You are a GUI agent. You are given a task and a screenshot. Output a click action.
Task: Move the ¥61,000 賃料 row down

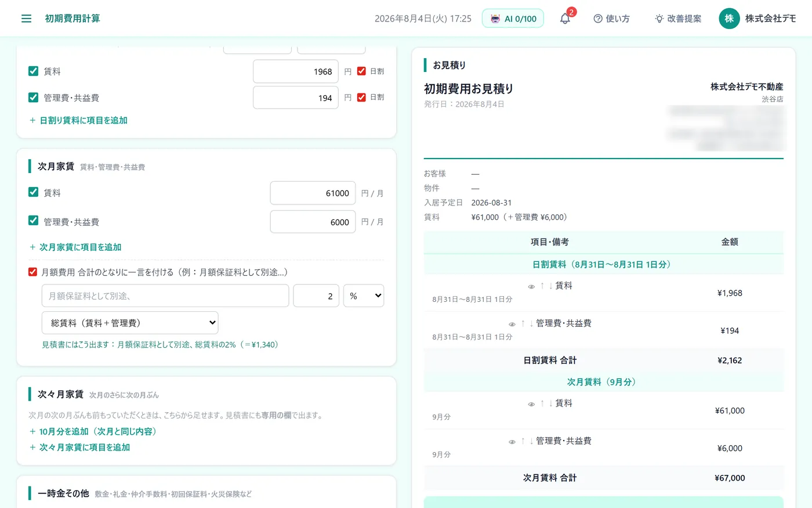pyautogui.click(x=550, y=403)
